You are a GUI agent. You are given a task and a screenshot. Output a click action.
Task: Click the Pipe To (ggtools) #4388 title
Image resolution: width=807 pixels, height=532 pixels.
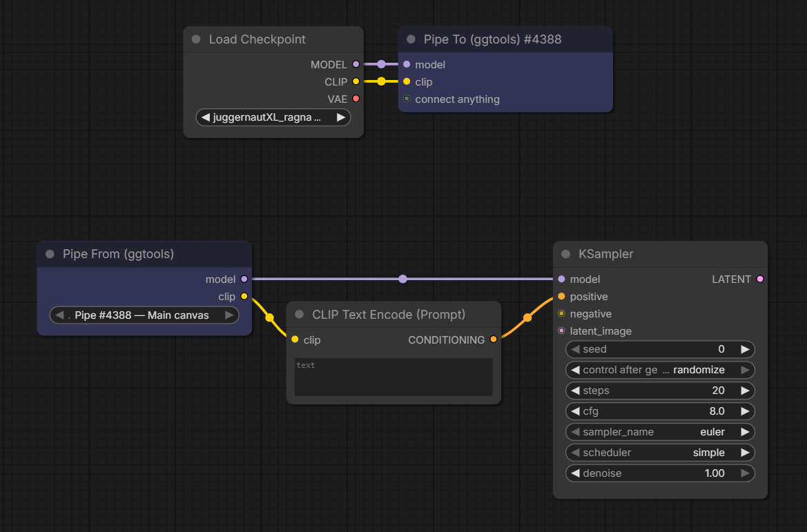point(492,39)
